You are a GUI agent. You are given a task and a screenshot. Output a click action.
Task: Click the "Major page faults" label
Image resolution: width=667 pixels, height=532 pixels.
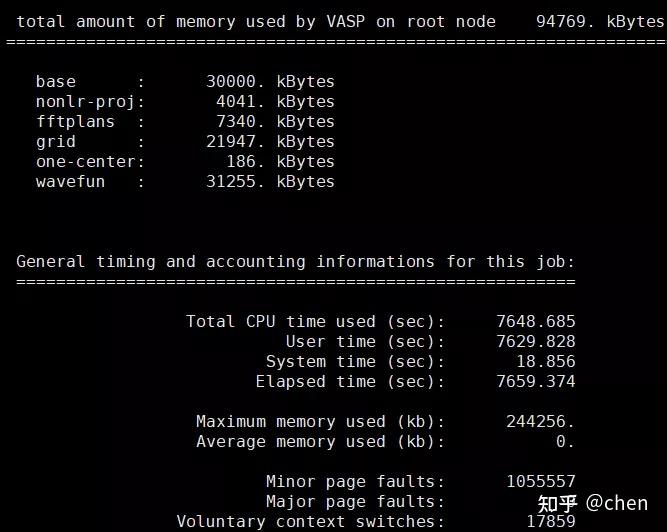click(x=355, y=501)
